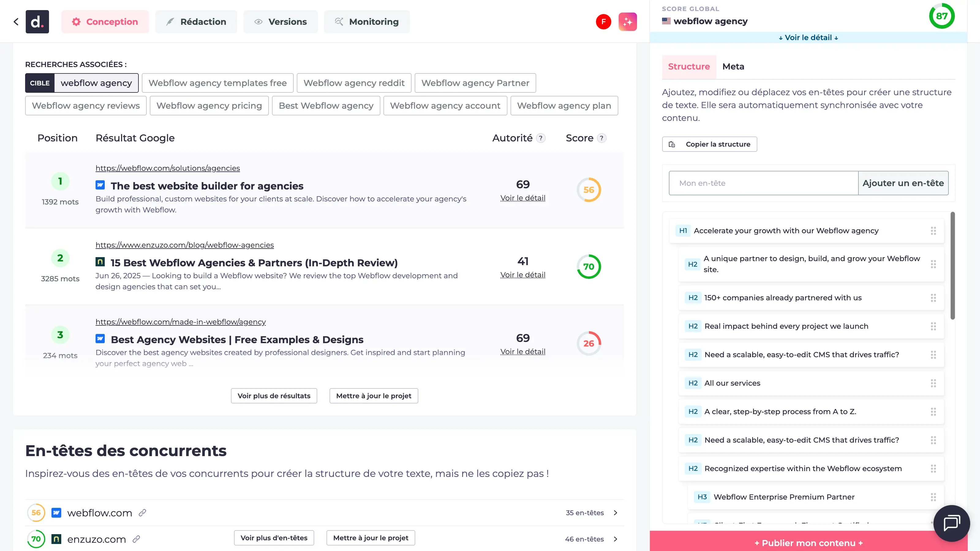The width and height of the screenshot is (980, 551).
Task: Click link icon next to enzuzo.com
Action: 136,539
